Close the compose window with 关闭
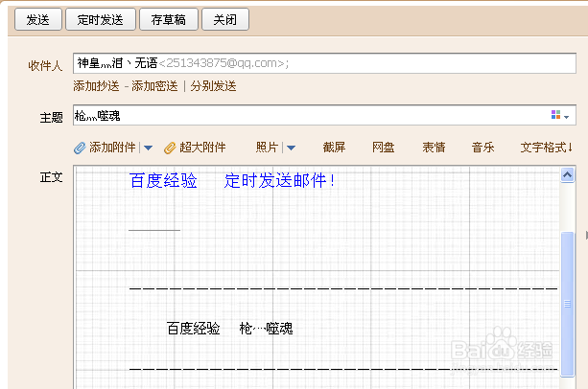This screenshot has width=588, height=389. pos(225,19)
